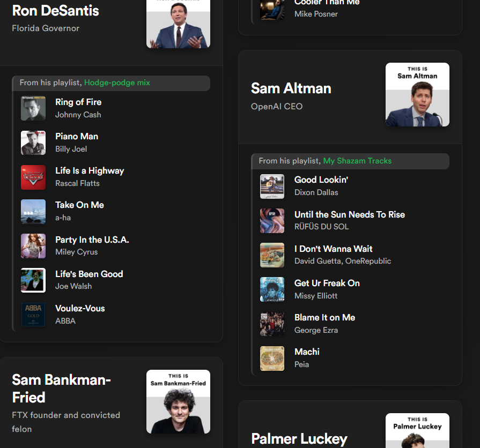Click the Miley Cyrus artist name

coord(77,252)
